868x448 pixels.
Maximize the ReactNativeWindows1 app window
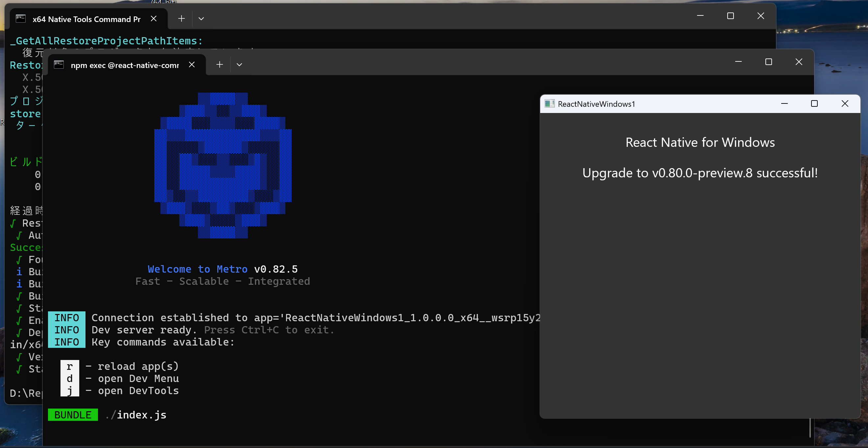814,104
